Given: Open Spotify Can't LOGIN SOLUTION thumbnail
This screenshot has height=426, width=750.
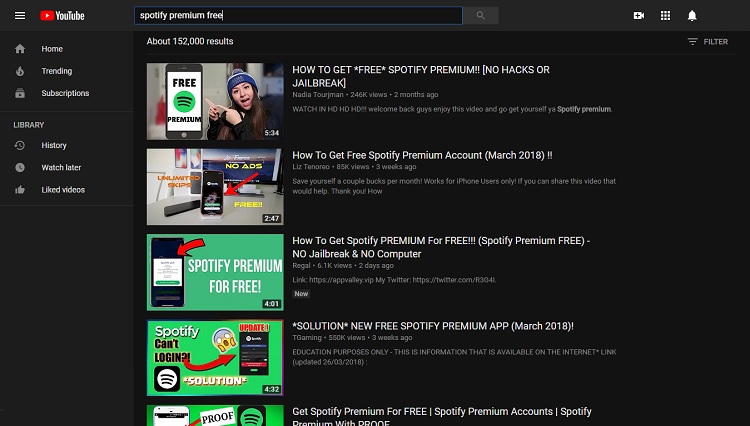Looking at the screenshot, I should pyautogui.click(x=215, y=358).
